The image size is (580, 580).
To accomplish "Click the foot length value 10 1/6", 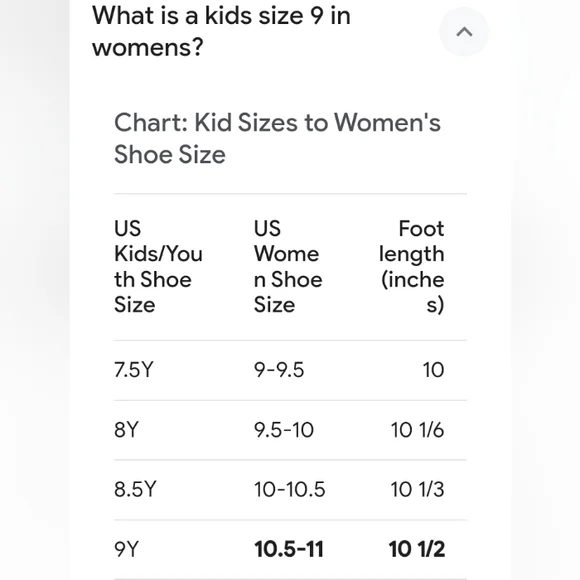I will point(417,429).
